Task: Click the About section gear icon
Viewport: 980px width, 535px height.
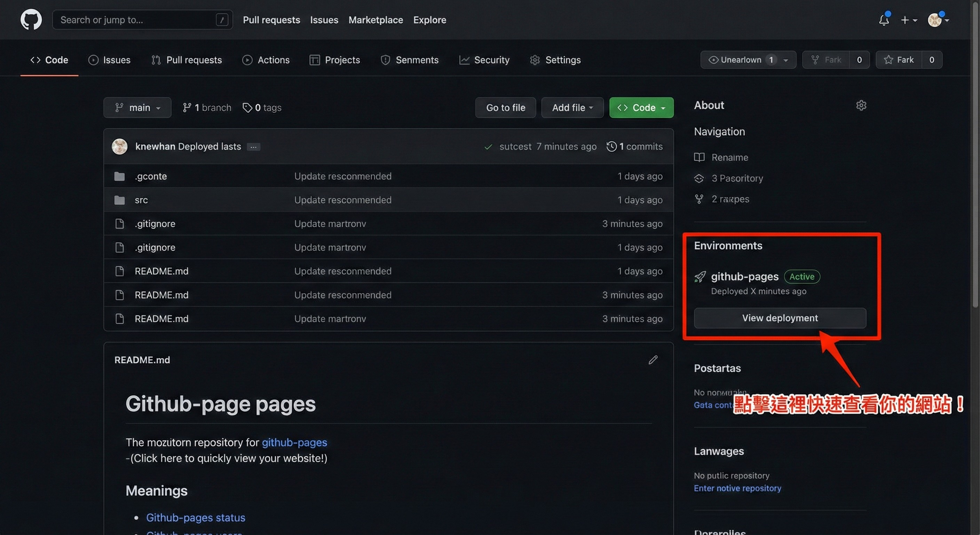Action: 861,106
